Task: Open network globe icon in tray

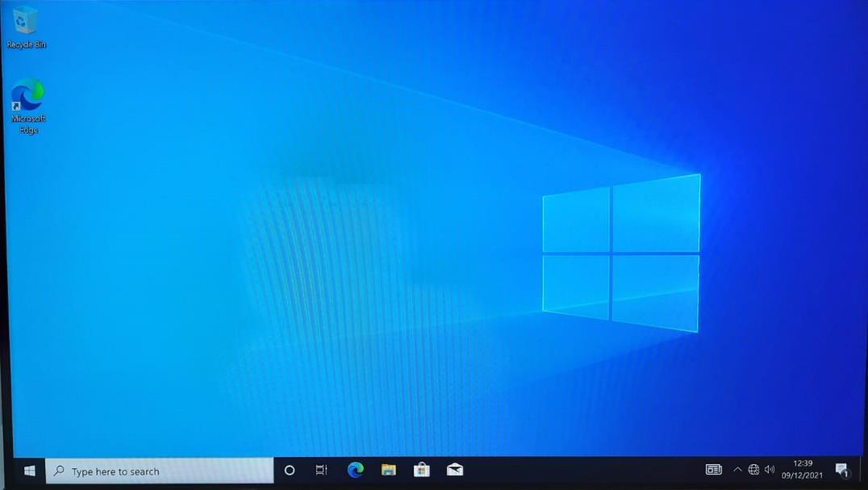Action: pyautogui.click(x=753, y=470)
